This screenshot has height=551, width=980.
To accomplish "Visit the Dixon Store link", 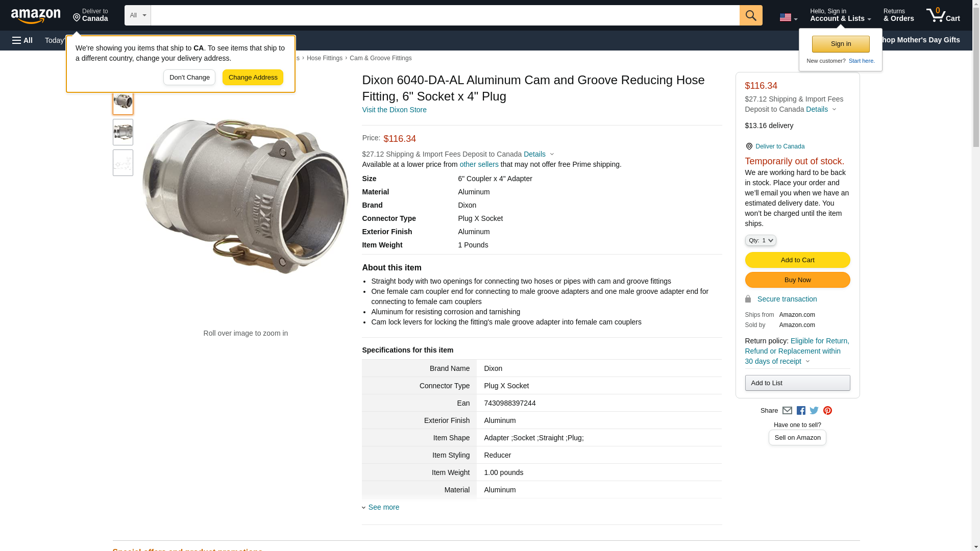I will [x=394, y=110].
